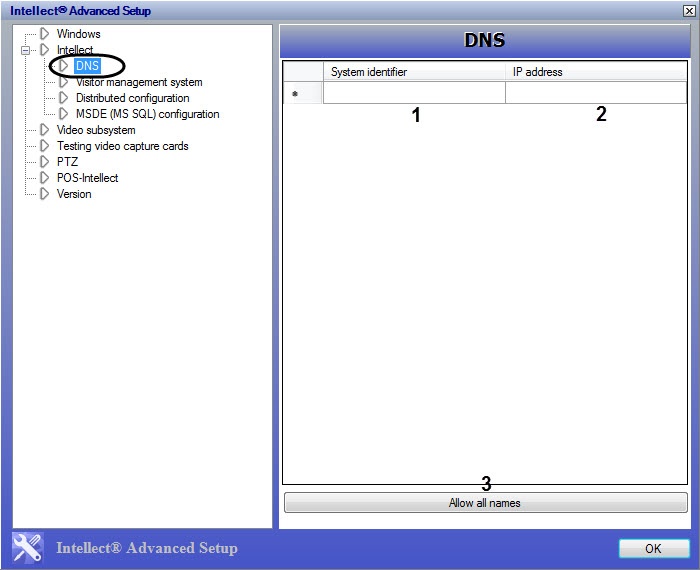Open MSDE (MS SQL) configuration

(147, 114)
